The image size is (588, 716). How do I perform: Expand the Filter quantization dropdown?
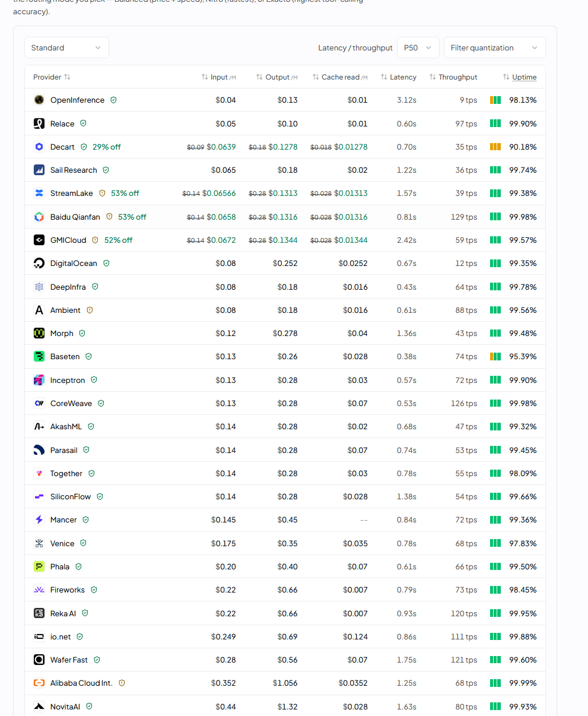point(494,47)
